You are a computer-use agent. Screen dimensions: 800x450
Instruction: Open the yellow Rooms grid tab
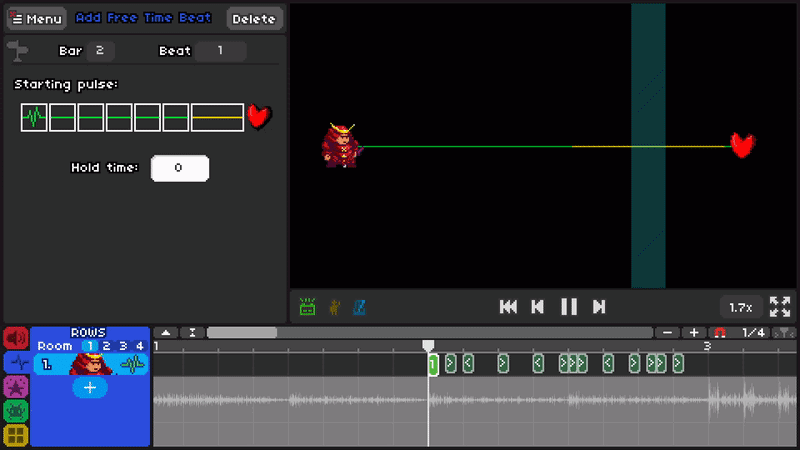coord(16,435)
